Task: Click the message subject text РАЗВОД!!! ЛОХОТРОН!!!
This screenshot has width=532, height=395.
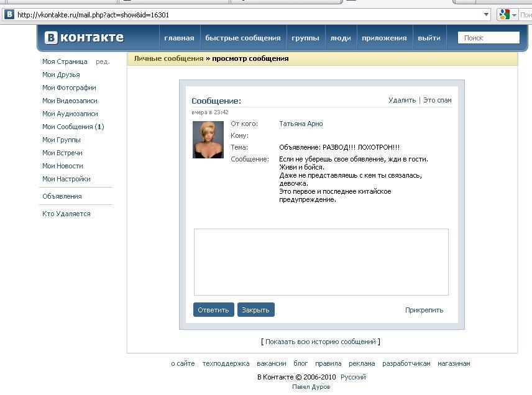Action: pyautogui.click(x=361, y=147)
